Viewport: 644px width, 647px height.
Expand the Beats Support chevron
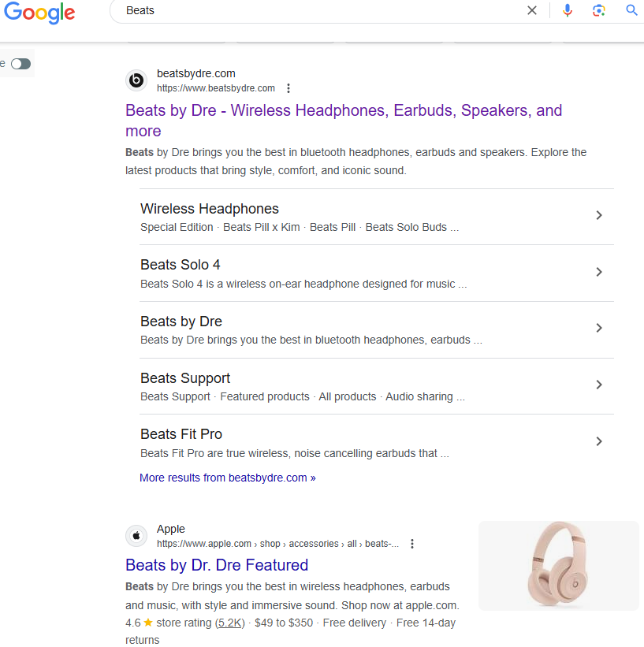point(599,385)
